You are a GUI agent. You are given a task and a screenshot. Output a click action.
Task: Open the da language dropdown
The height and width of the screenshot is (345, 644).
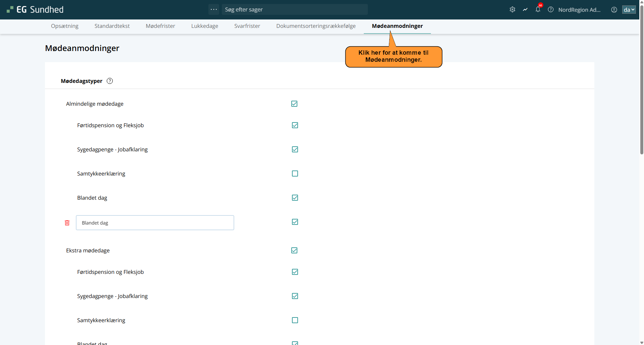click(x=629, y=10)
